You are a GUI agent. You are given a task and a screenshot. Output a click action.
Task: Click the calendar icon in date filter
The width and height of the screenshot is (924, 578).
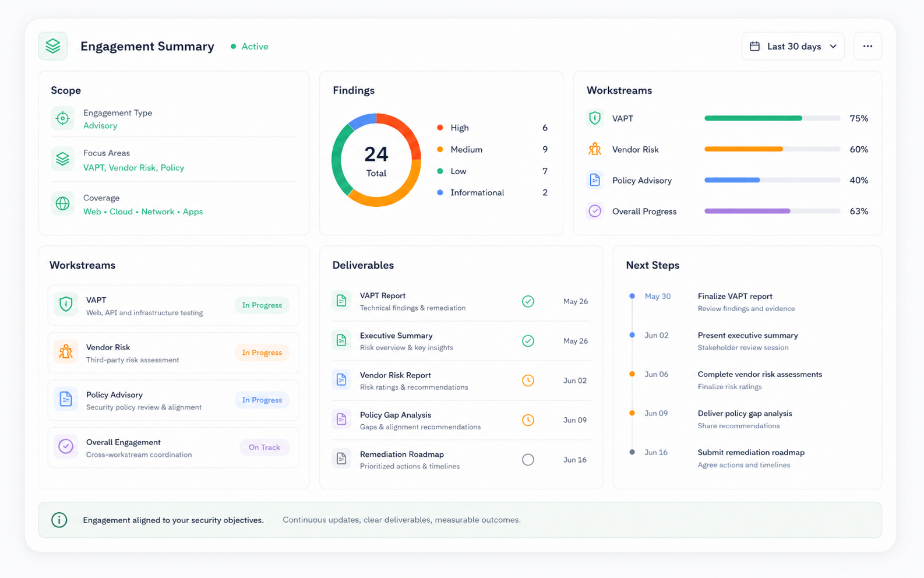[x=754, y=46]
